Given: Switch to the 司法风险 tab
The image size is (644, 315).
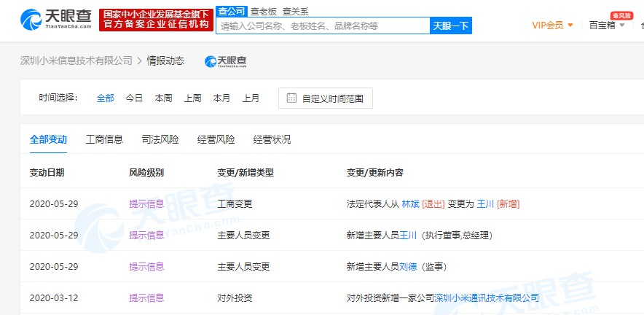Looking at the screenshot, I should click(x=160, y=139).
